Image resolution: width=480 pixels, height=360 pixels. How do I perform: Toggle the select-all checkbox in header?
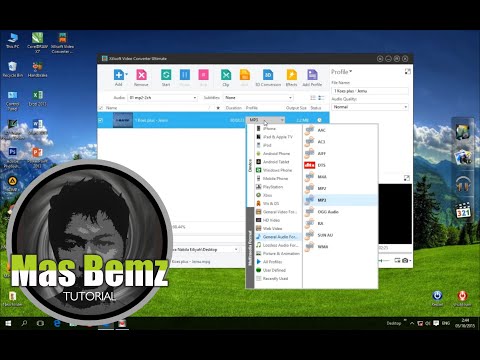[101, 108]
